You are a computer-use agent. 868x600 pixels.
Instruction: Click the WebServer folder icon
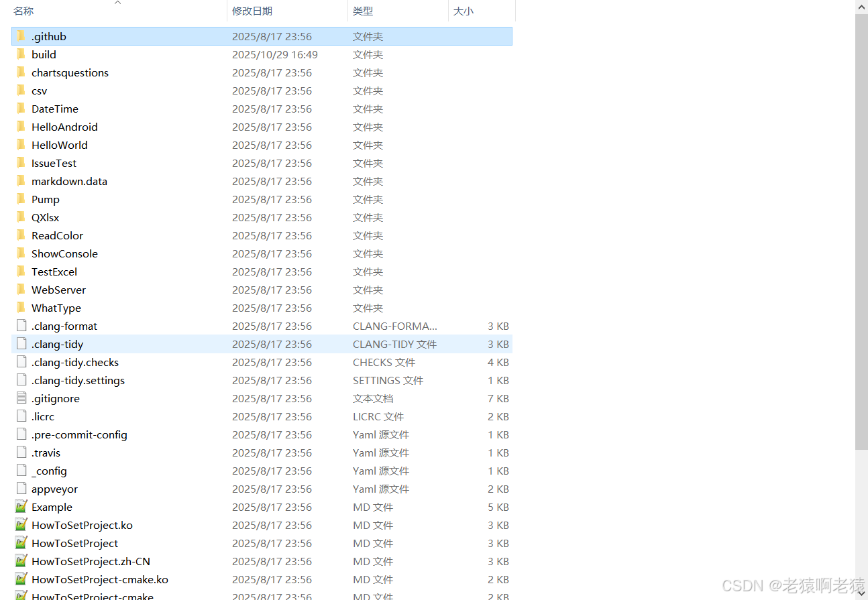pyautogui.click(x=21, y=290)
